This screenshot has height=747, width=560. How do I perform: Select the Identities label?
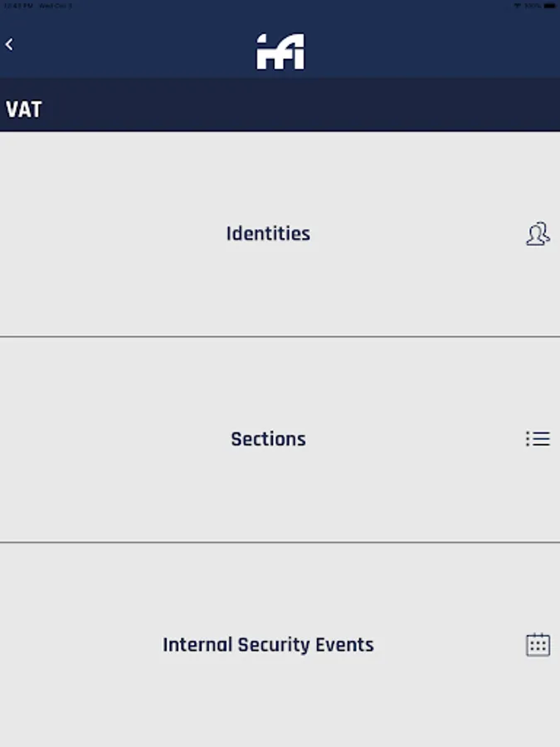(x=268, y=234)
